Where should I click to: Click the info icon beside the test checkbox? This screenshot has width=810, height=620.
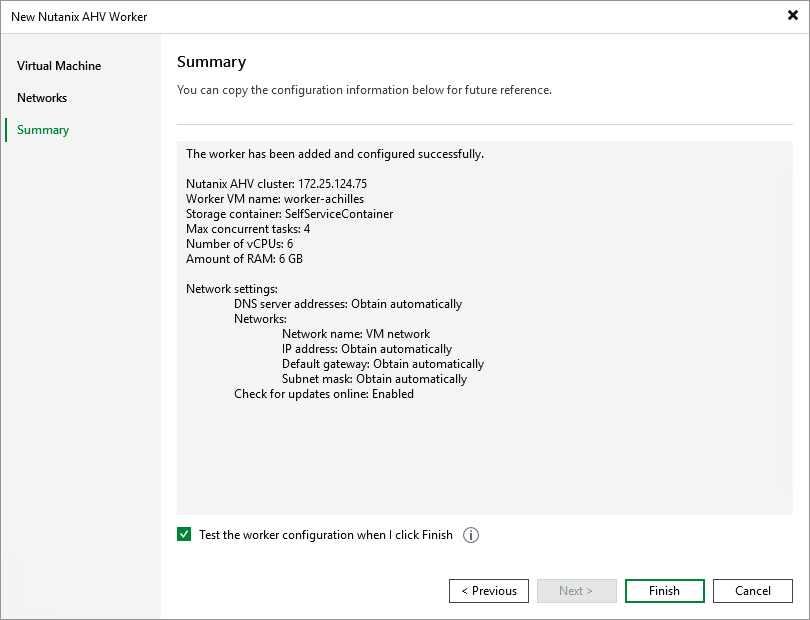coord(470,535)
